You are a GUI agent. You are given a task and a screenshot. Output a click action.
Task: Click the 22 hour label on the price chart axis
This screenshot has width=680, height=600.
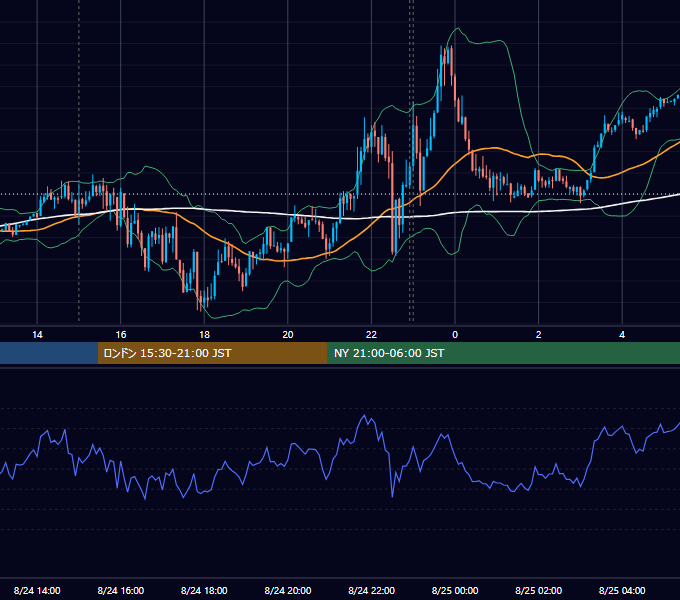point(371,335)
